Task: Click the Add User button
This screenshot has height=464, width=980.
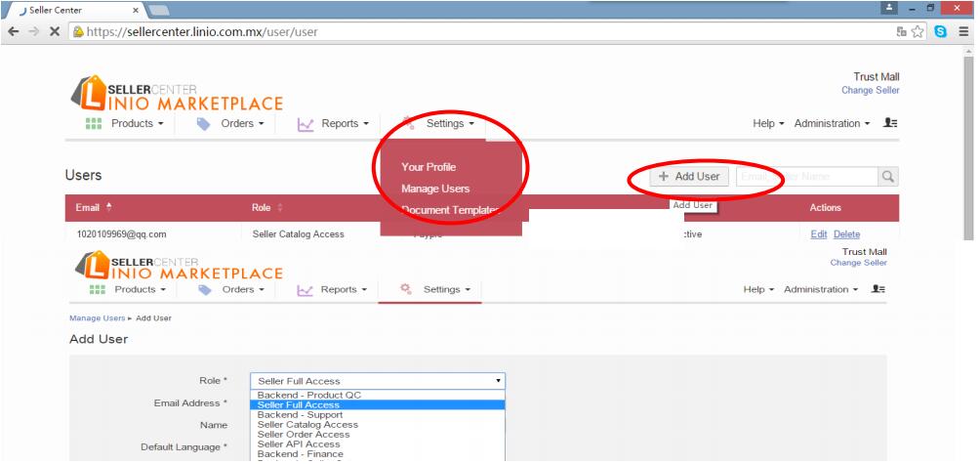Action: tap(689, 177)
